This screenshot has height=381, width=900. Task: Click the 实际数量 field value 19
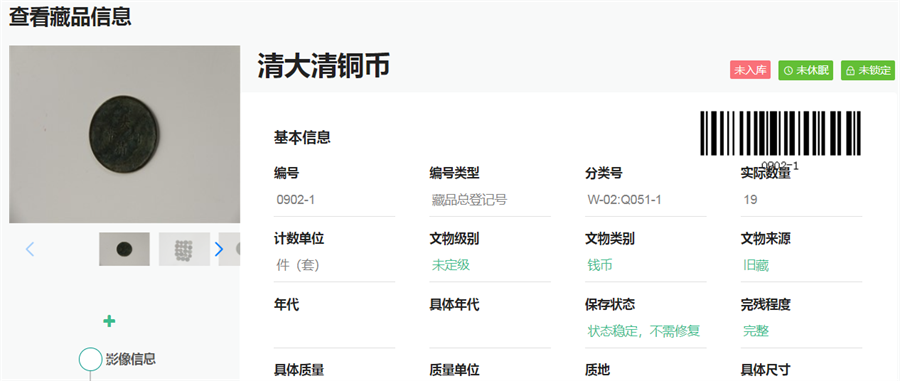pos(801,200)
